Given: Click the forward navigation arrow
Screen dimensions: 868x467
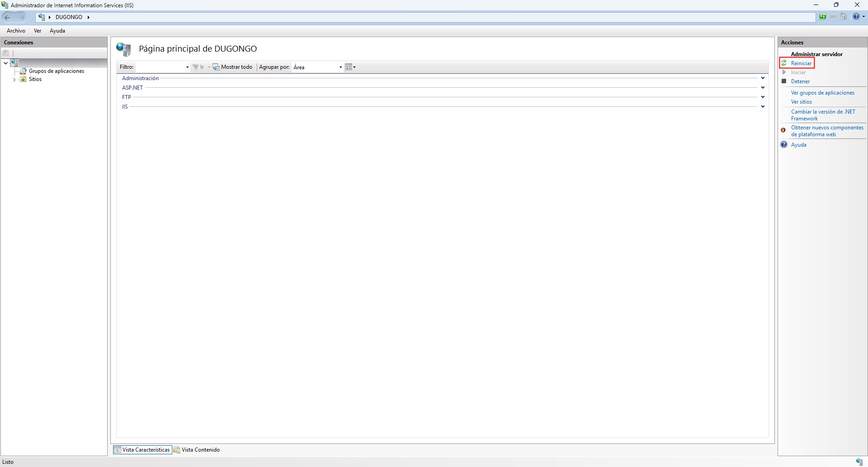Looking at the screenshot, I should pyautogui.click(x=21, y=17).
